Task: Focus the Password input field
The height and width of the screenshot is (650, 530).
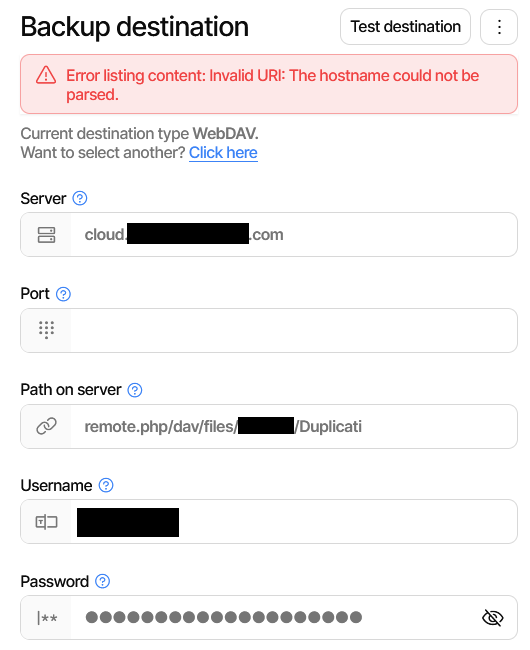Action: pos(273,618)
